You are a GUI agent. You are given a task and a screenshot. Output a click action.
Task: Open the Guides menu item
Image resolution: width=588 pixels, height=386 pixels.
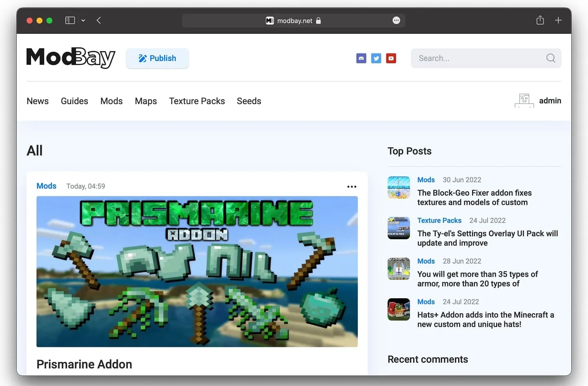(74, 101)
